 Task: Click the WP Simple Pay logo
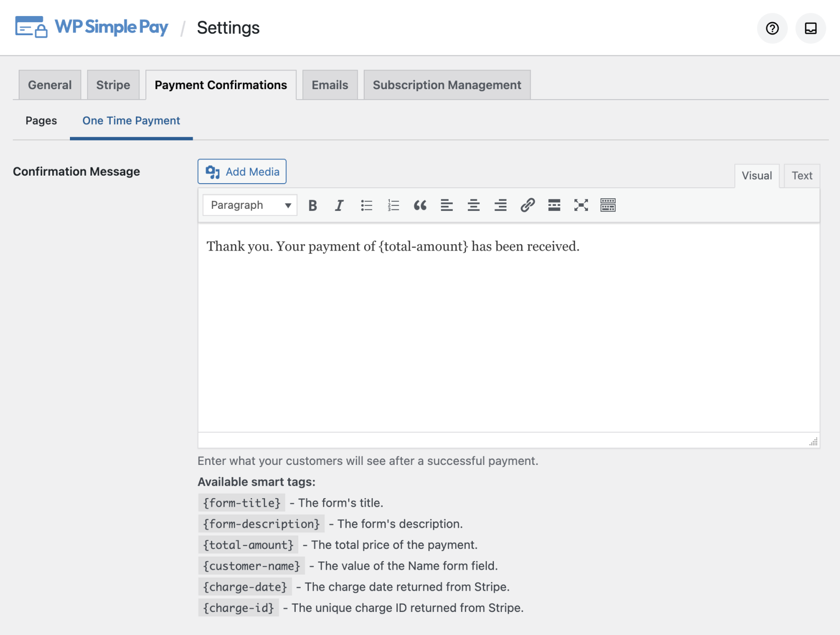(92, 27)
